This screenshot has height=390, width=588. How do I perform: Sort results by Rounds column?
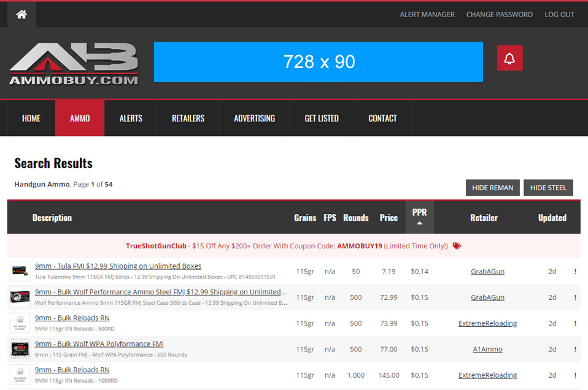click(x=356, y=218)
